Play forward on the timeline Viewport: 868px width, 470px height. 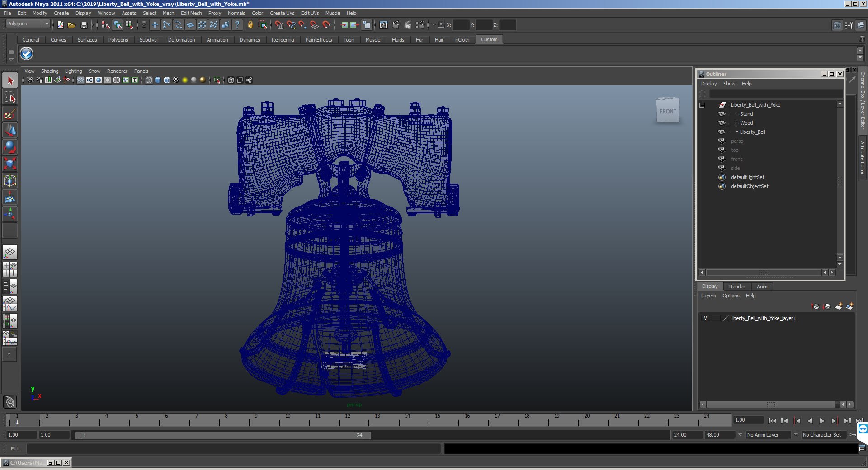[x=822, y=421]
